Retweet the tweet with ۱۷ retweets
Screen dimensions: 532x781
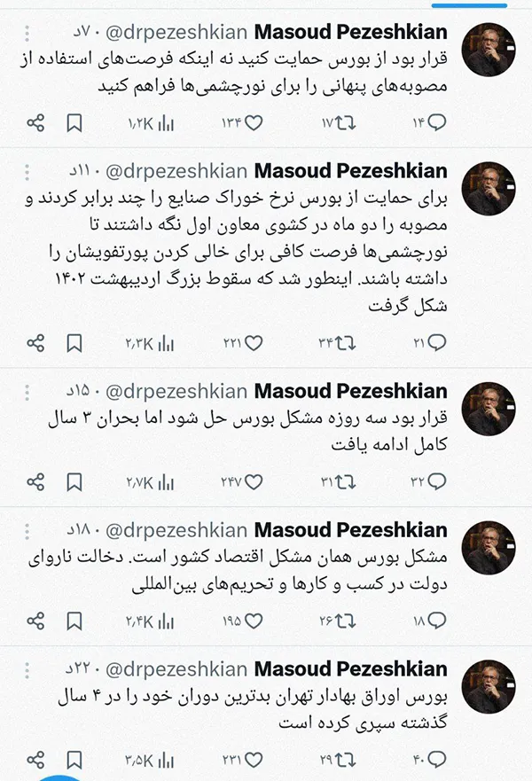coord(346,123)
